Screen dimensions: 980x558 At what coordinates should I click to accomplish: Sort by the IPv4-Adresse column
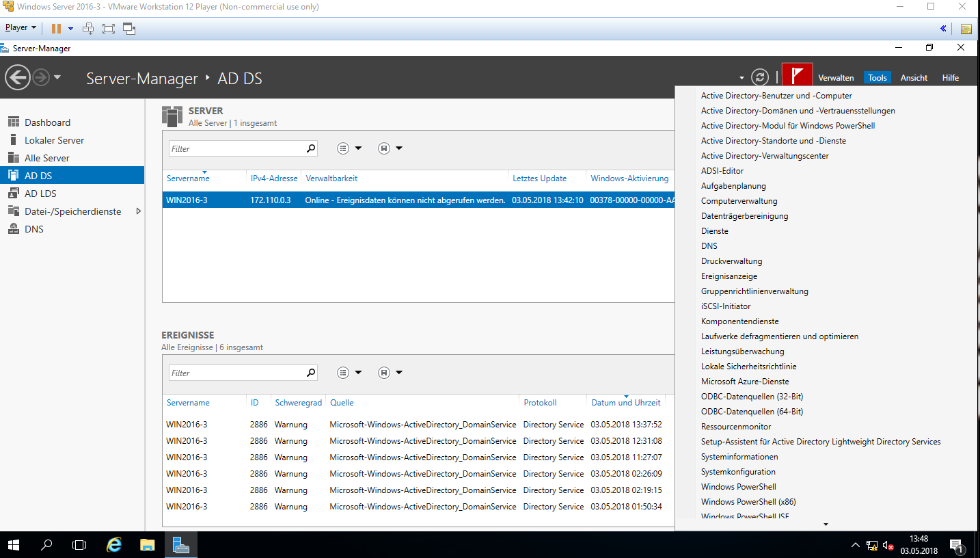click(x=274, y=178)
